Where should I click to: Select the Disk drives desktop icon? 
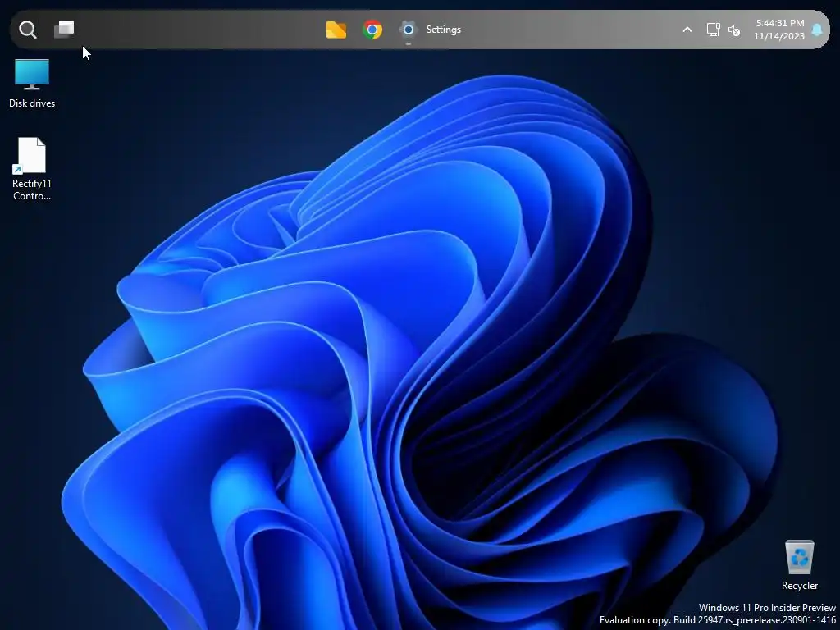coord(32,74)
